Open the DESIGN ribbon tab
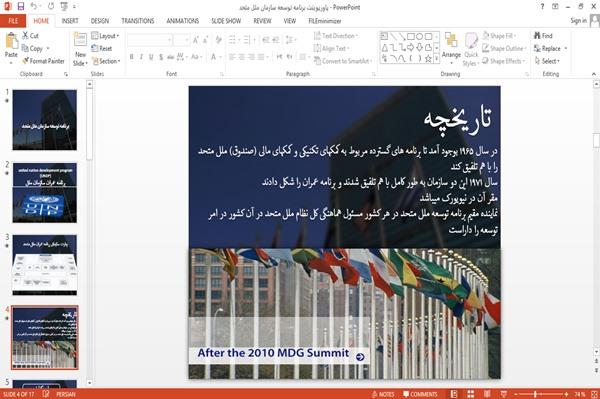The height and width of the screenshot is (399, 600). (x=100, y=21)
